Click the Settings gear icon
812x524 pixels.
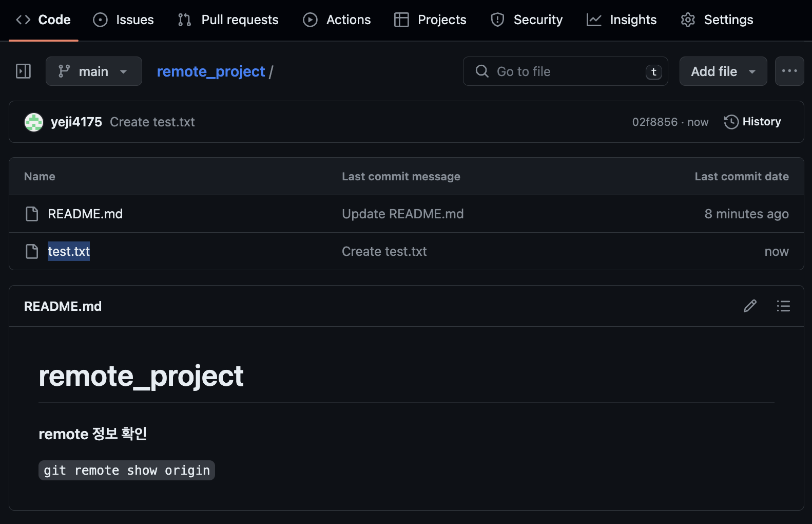coord(688,20)
